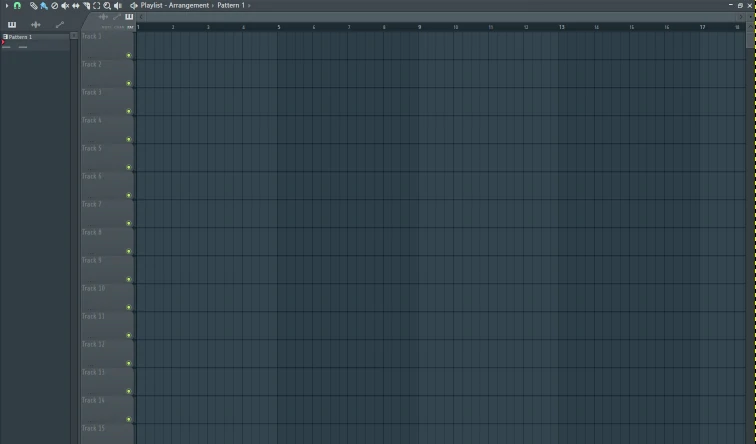
Task: Select the Zoom magnifier tool
Action: click(107, 5)
